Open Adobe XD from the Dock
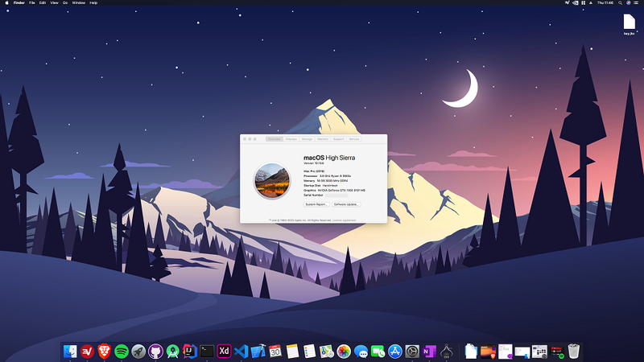Viewport: 644px width, 362px height. [224, 352]
